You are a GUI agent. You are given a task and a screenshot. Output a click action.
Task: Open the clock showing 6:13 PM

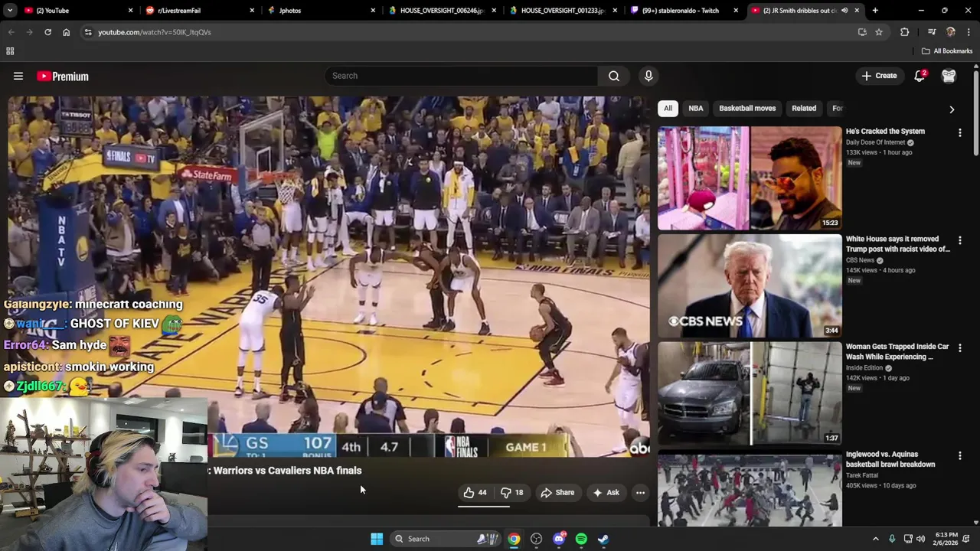click(x=946, y=539)
